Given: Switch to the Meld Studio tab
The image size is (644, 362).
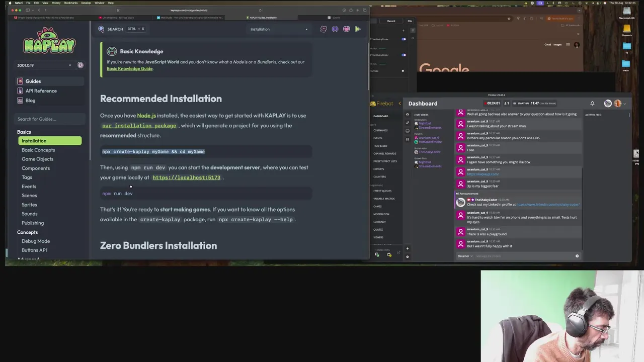Looking at the screenshot, I should click(x=190, y=18).
